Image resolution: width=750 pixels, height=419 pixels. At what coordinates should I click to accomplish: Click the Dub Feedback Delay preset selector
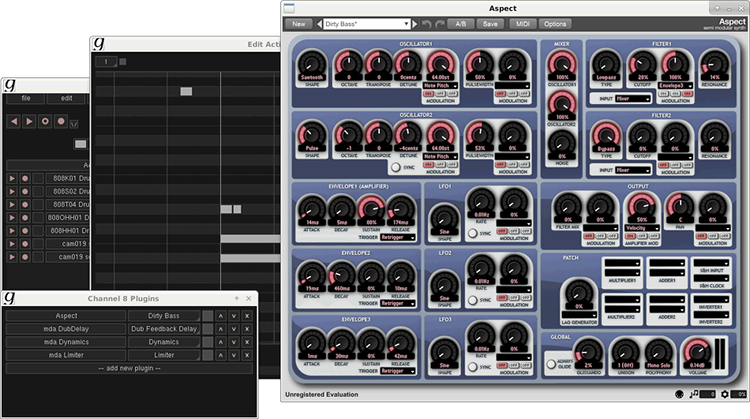[x=164, y=329]
